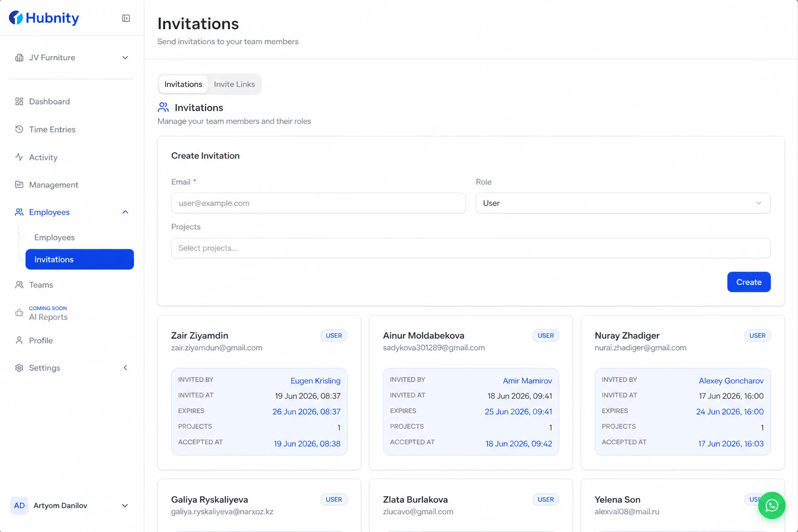798x532 pixels.
Task: Click the Invitations section heading icon
Action: tap(163, 108)
